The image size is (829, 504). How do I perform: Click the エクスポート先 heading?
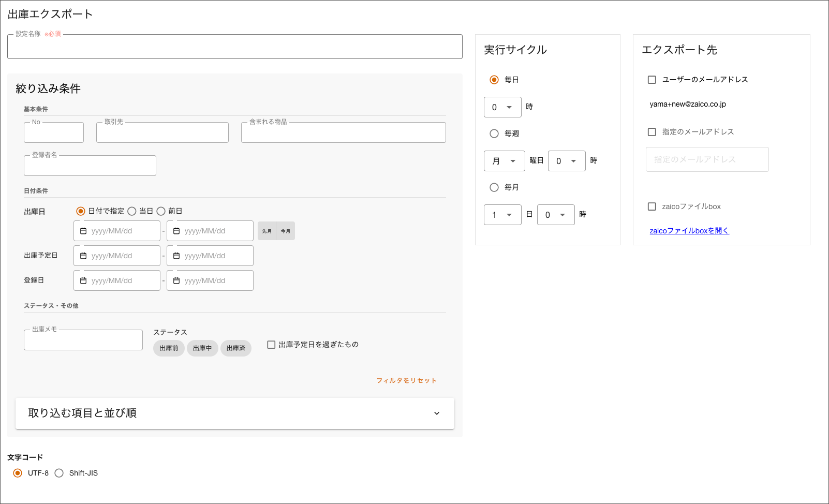[x=679, y=50]
